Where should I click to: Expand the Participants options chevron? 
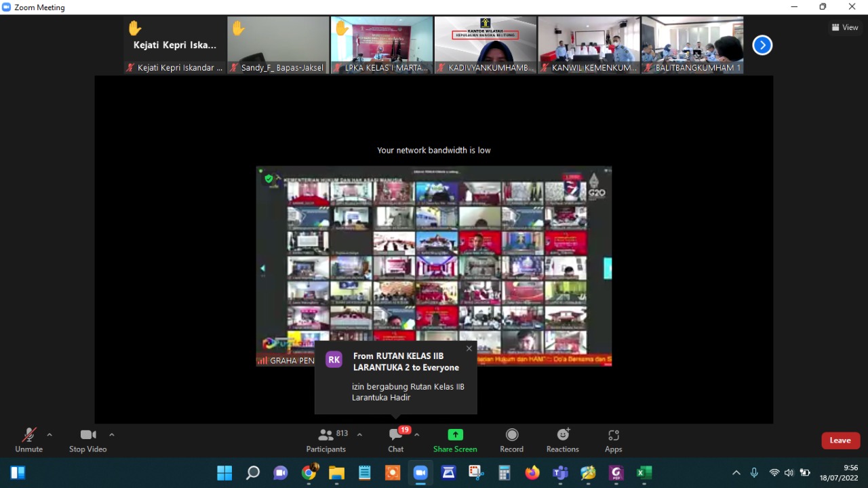click(x=359, y=434)
